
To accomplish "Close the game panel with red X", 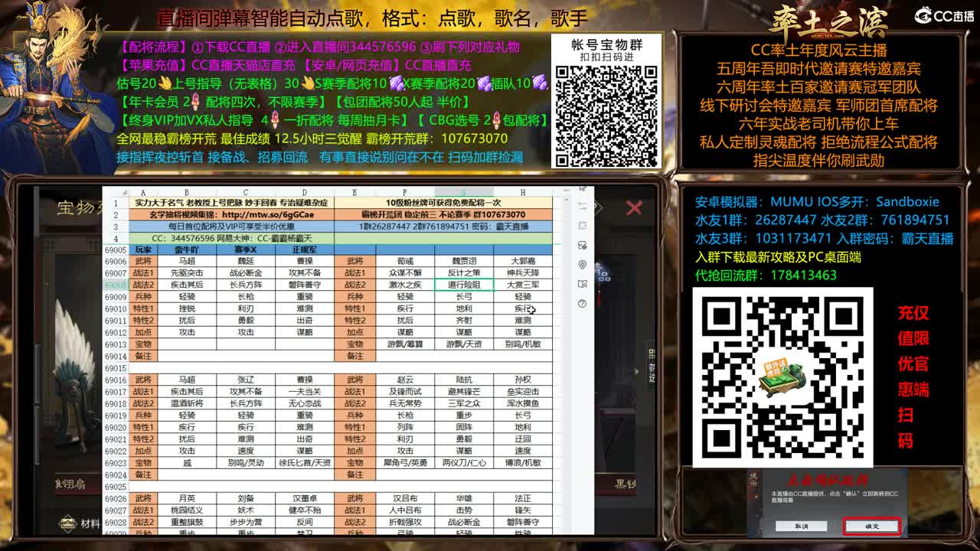I will pyautogui.click(x=634, y=207).
